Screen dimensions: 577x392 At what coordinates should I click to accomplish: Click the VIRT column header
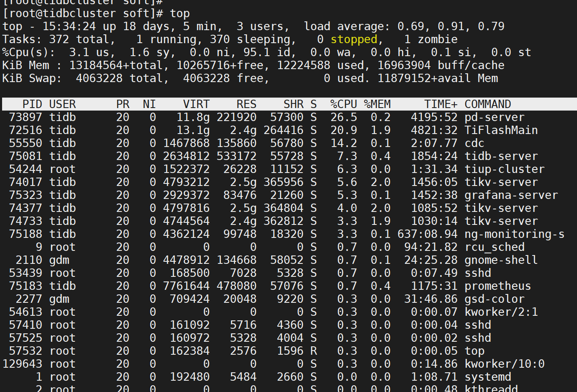tap(196, 104)
